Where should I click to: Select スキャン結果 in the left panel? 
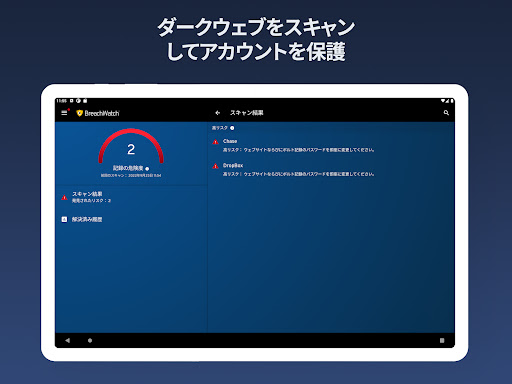click(x=131, y=197)
